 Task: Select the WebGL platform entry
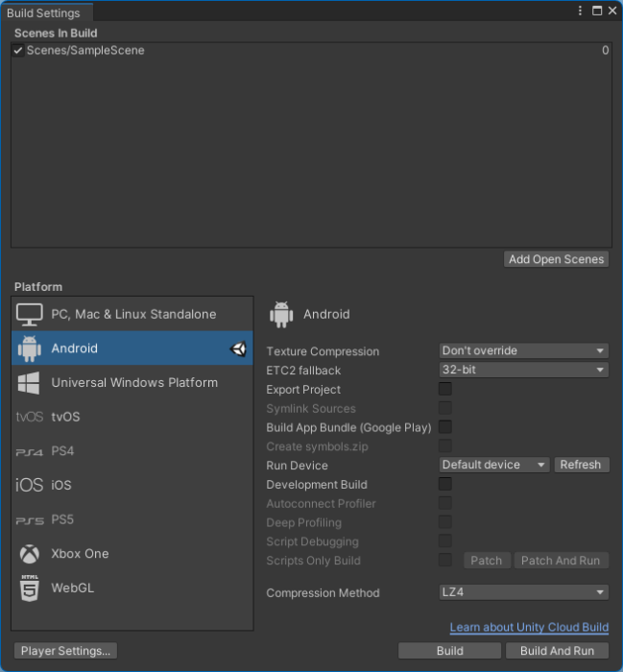[x=132, y=588]
